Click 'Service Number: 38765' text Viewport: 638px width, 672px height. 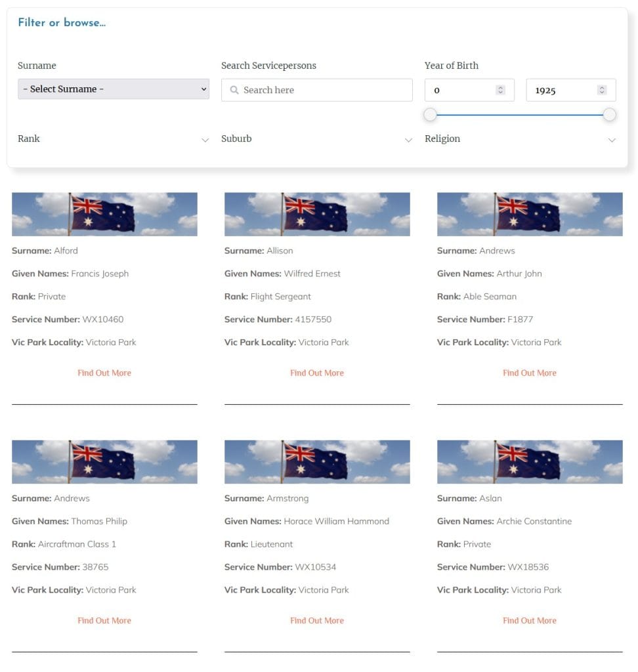click(x=60, y=567)
